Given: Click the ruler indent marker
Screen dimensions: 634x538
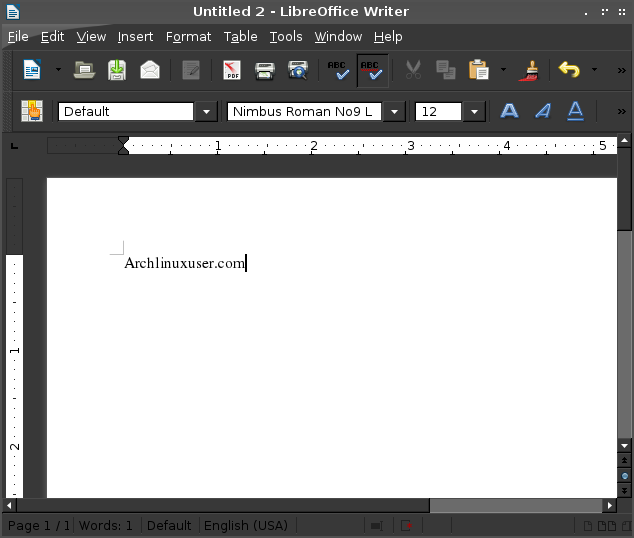Looking at the screenshot, I should (123, 146).
